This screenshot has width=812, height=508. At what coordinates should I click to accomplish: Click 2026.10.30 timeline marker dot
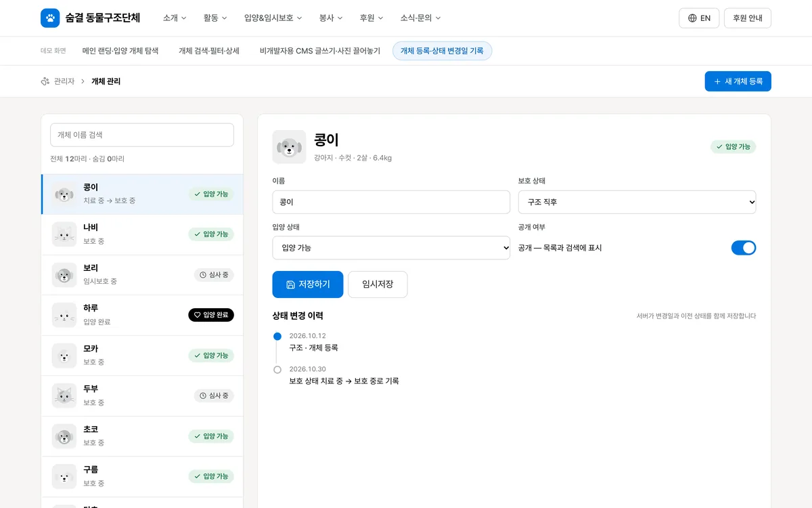point(277,370)
